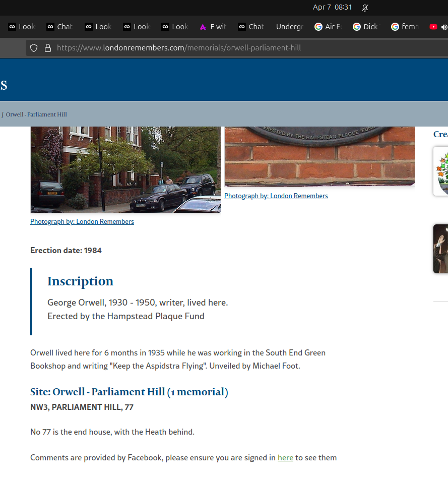The image size is (448, 478).
Task: Open the first 'Chat' browser tab
Action: click(60, 27)
